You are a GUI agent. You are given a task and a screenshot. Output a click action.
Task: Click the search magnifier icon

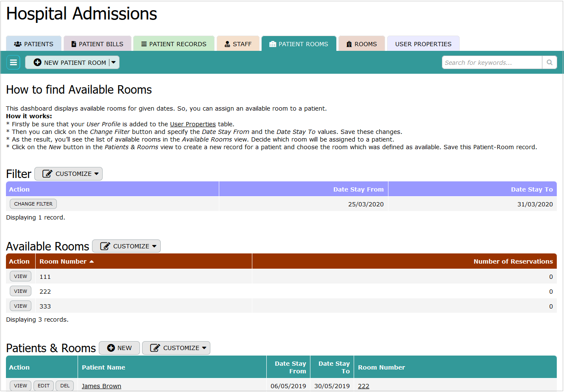pos(549,62)
